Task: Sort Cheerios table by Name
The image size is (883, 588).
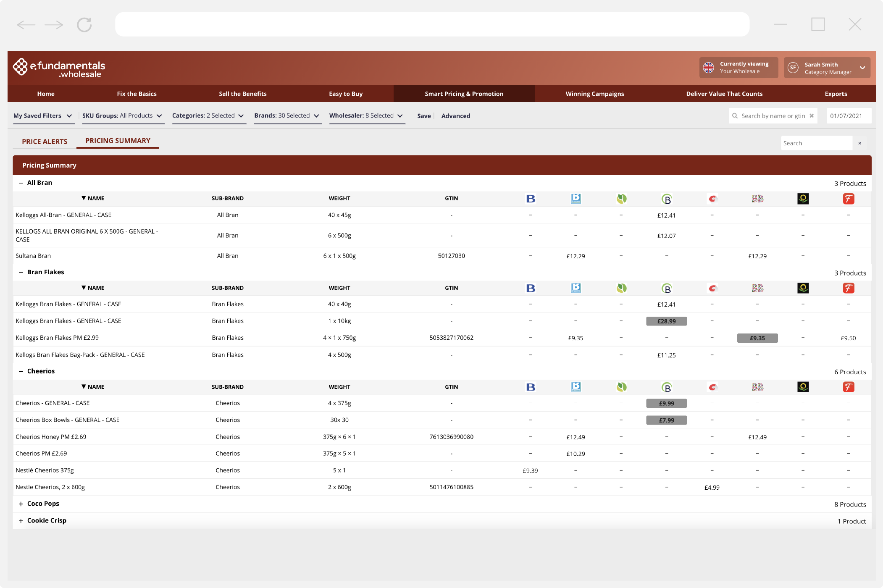Action: coord(93,387)
